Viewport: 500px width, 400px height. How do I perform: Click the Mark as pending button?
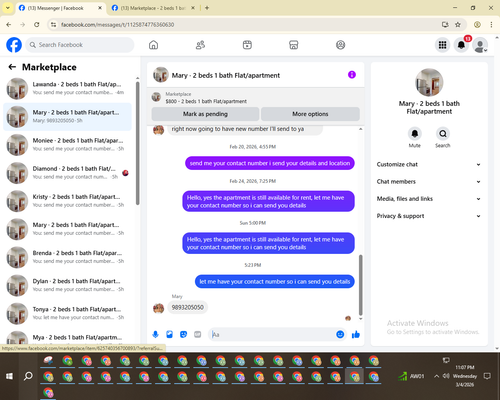205,114
